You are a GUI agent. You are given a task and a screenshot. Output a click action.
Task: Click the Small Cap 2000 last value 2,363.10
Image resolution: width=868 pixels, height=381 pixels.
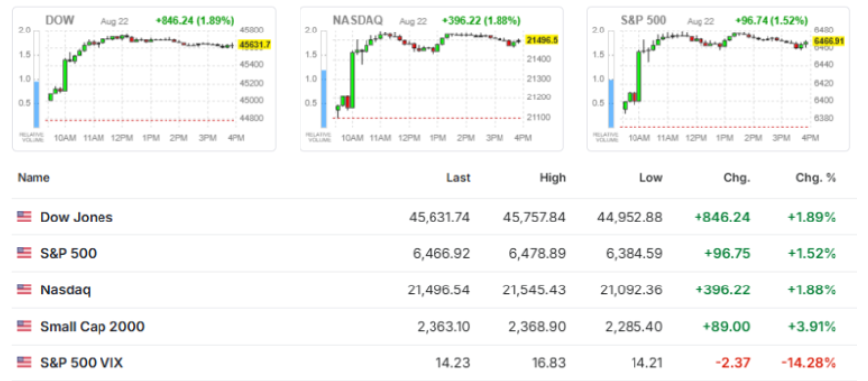click(443, 326)
